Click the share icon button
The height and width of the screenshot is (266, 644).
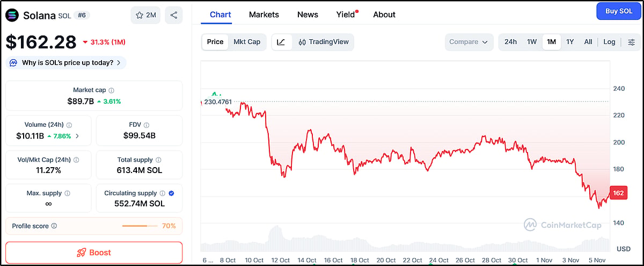click(x=174, y=15)
